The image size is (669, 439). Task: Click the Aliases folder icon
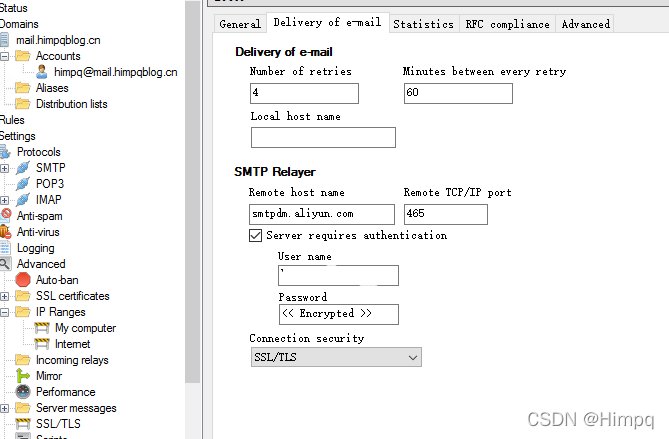pyautogui.click(x=23, y=88)
